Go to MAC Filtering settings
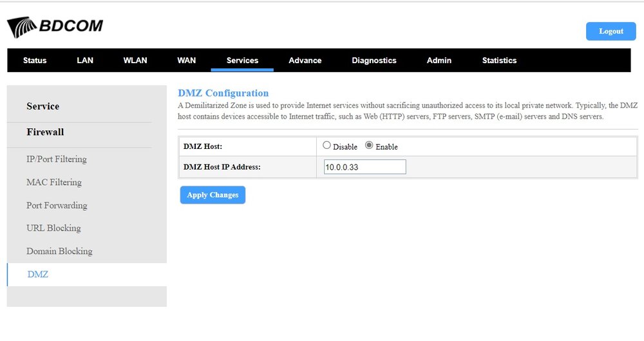644x341 pixels. click(x=54, y=182)
